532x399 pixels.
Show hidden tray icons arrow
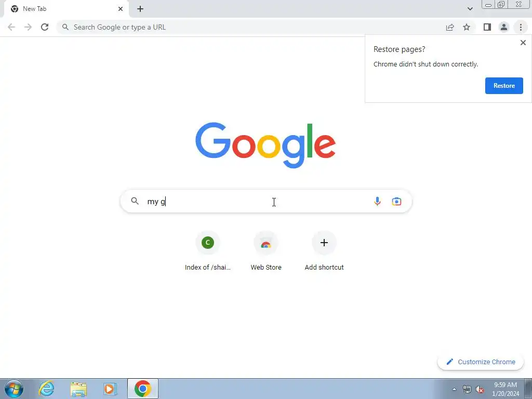click(454, 389)
